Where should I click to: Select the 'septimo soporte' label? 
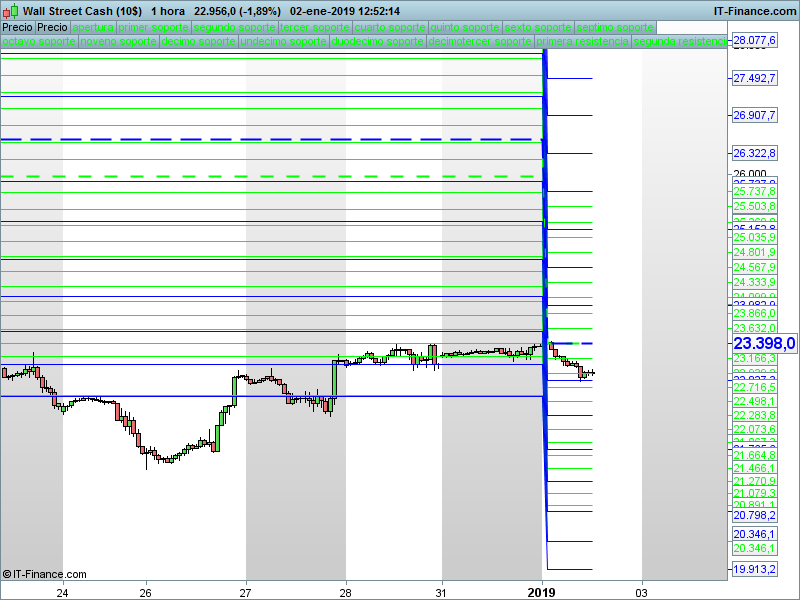click(615, 27)
